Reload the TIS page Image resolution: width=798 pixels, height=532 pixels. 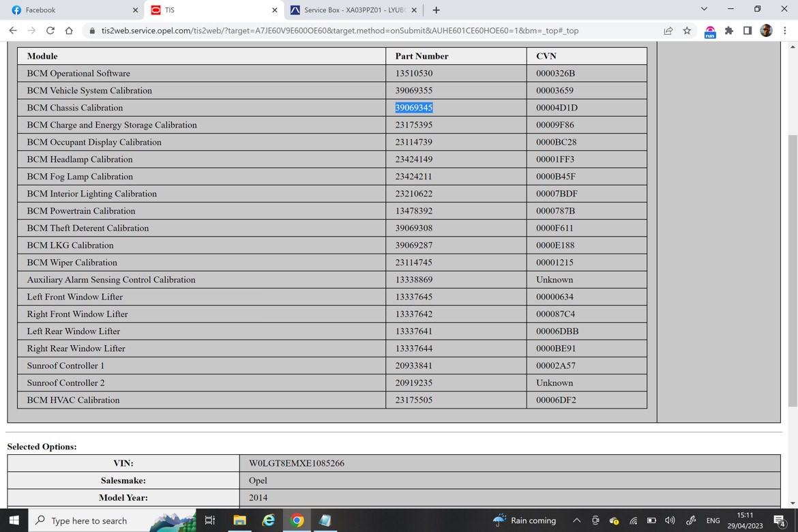click(50, 31)
